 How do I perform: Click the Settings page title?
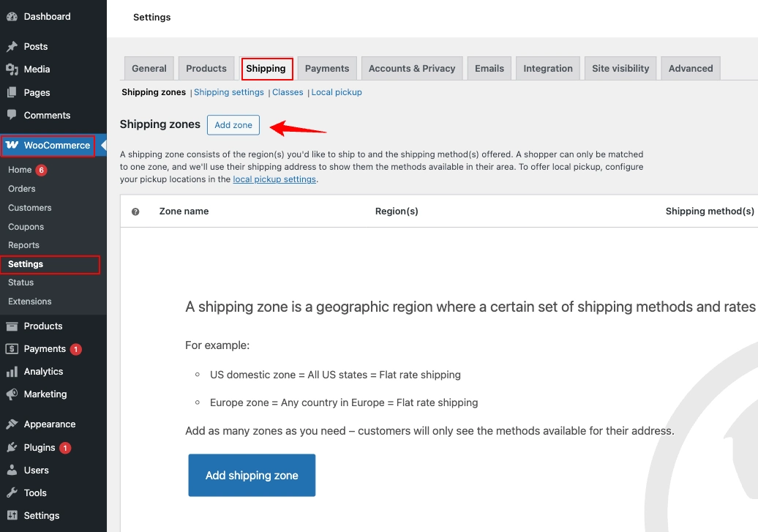151,18
